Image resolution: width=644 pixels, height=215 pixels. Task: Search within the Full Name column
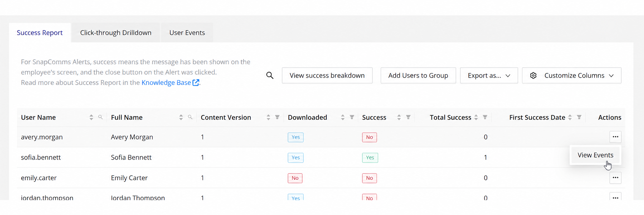[190, 117]
